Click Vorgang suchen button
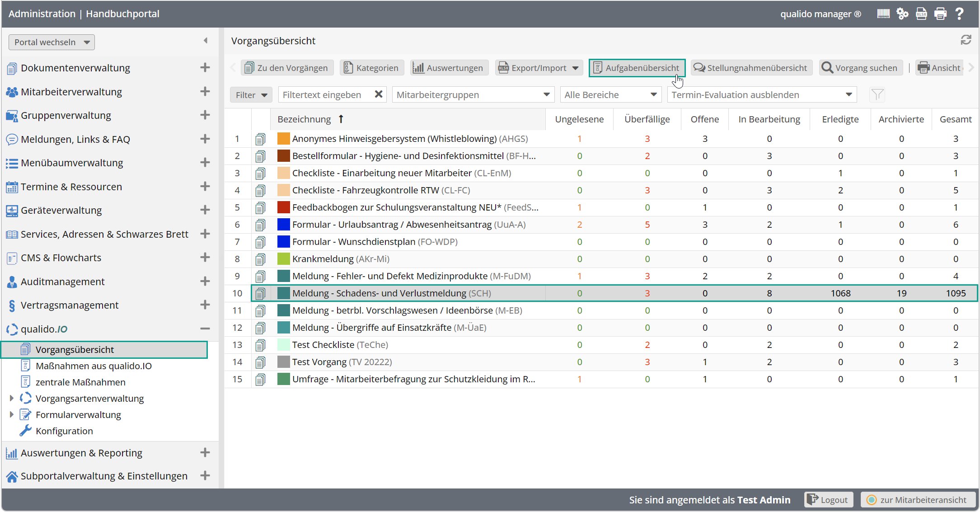The width and height of the screenshot is (980, 512). coord(861,68)
